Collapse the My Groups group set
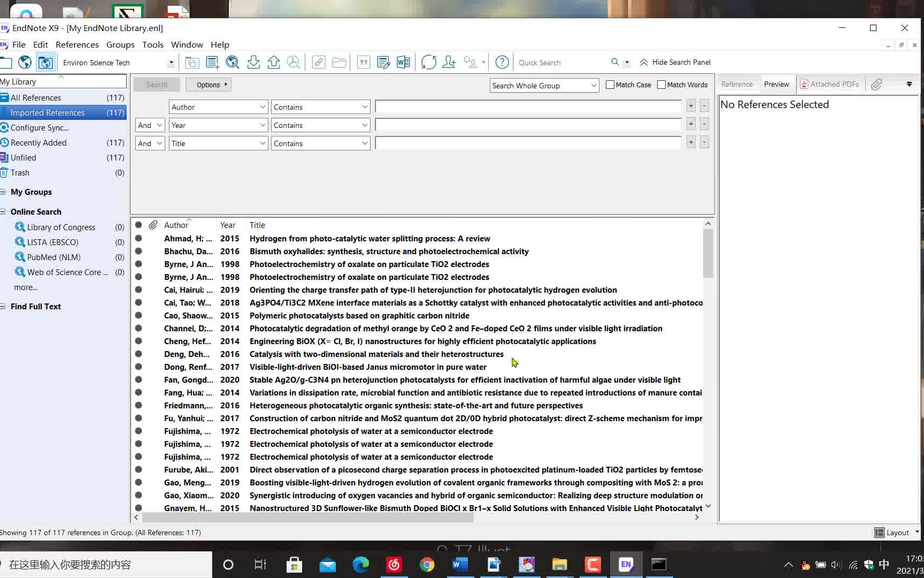Image resolution: width=924 pixels, height=578 pixels. point(3,192)
